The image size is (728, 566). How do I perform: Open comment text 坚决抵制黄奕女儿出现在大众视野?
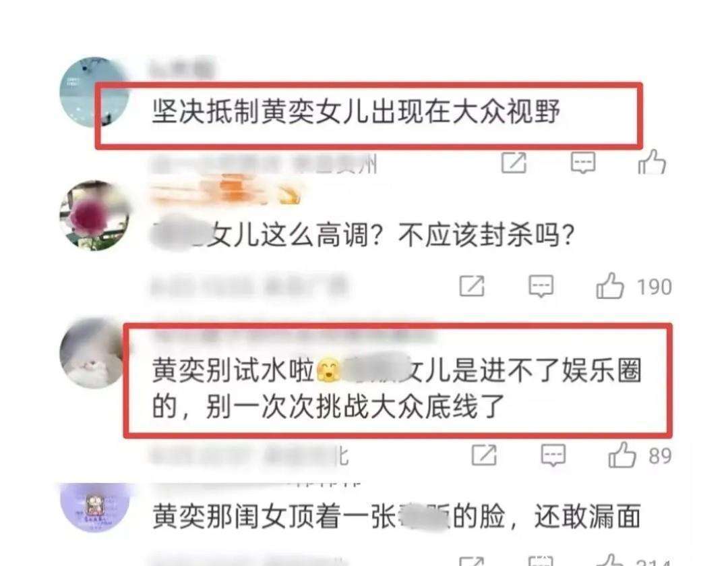click(357, 112)
